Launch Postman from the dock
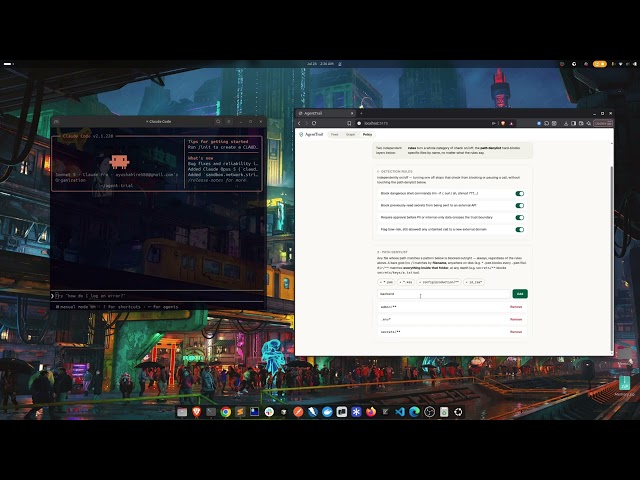Image resolution: width=640 pixels, height=480 pixels. (298, 412)
